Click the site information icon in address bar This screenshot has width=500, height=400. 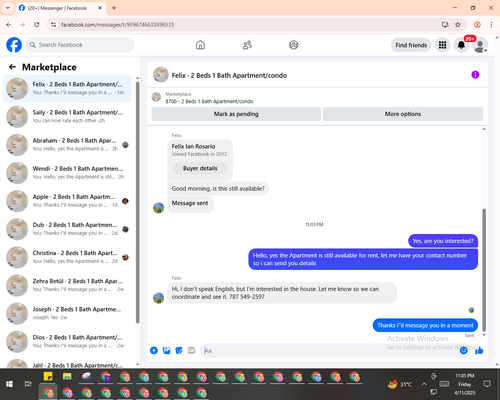click(53, 25)
